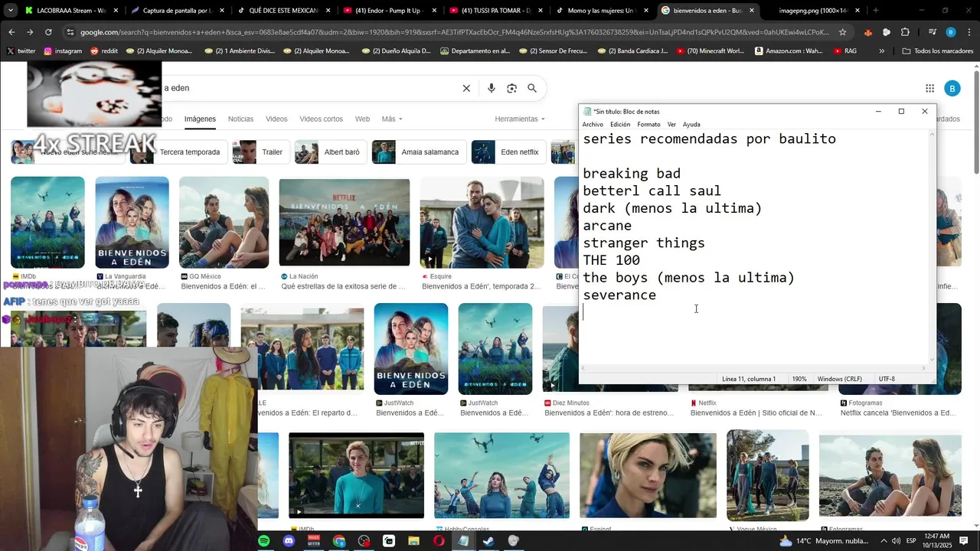Reload the current page
Image resolution: width=980 pixels, height=551 pixels.
click(48, 32)
